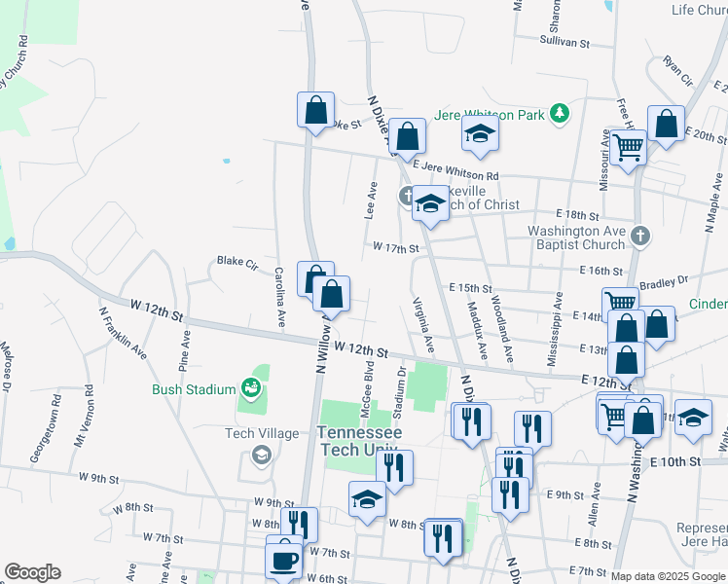Open the coffee cup marker near W 7th St
Screen dimensions: 728x584
coord(283,563)
